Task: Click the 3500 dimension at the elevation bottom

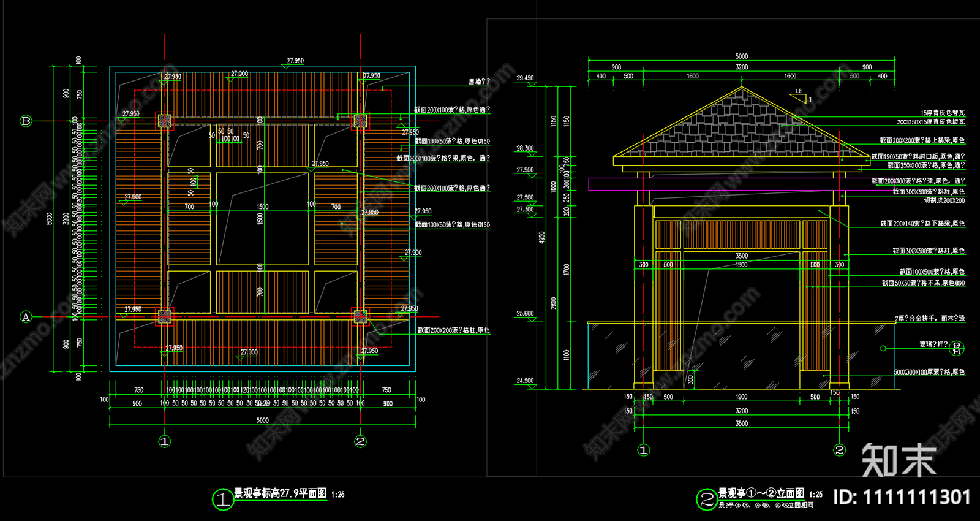Action: coord(742,424)
